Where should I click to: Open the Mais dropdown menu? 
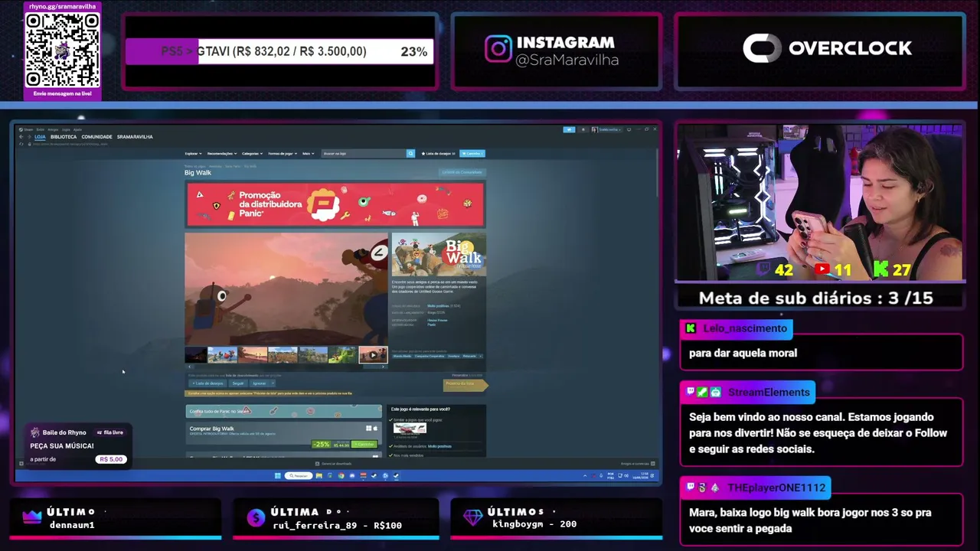click(308, 154)
